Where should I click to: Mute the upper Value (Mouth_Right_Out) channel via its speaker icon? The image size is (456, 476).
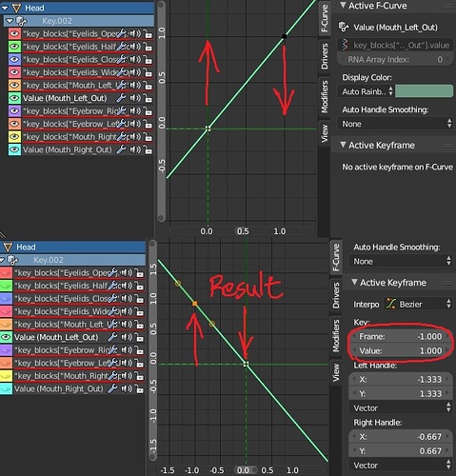tap(135, 149)
